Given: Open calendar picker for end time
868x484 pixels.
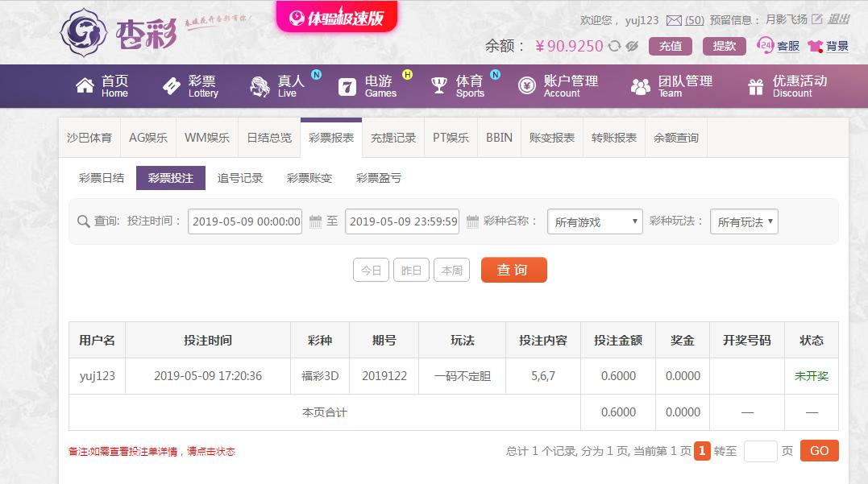Looking at the screenshot, I should pos(472,221).
